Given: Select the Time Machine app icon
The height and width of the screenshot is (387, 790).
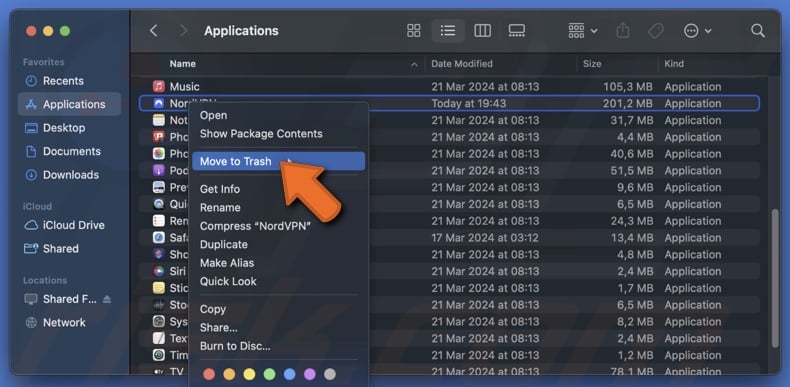Looking at the screenshot, I should click(159, 355).
